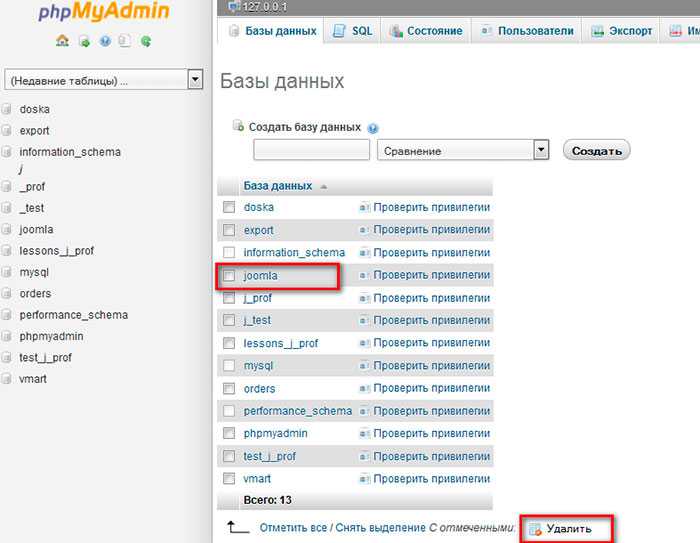Click the Удалить link

pyautogui.click(x=569, y=529)
